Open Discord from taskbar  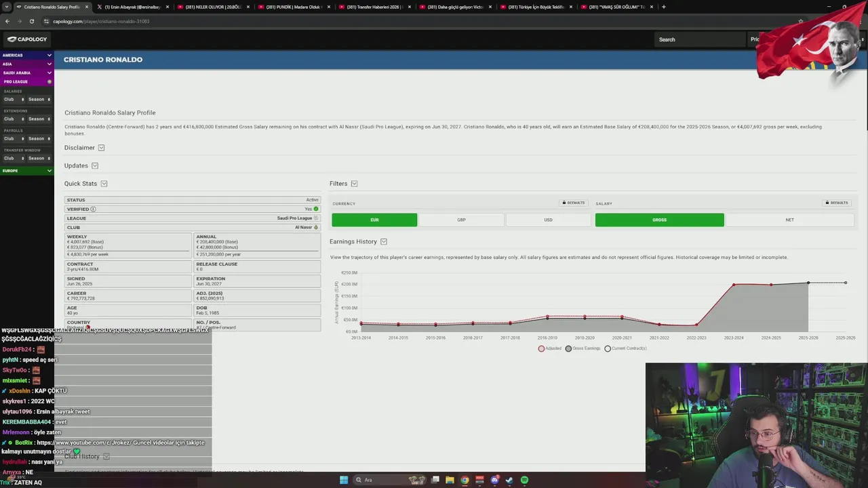[x=494, y=480]
